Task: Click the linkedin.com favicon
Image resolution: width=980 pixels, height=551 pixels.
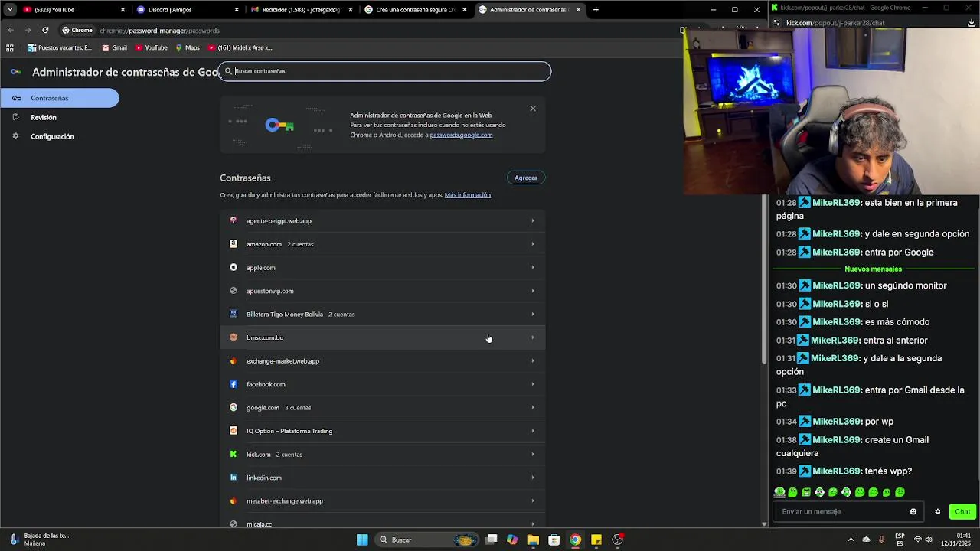Action: point(234,478)
